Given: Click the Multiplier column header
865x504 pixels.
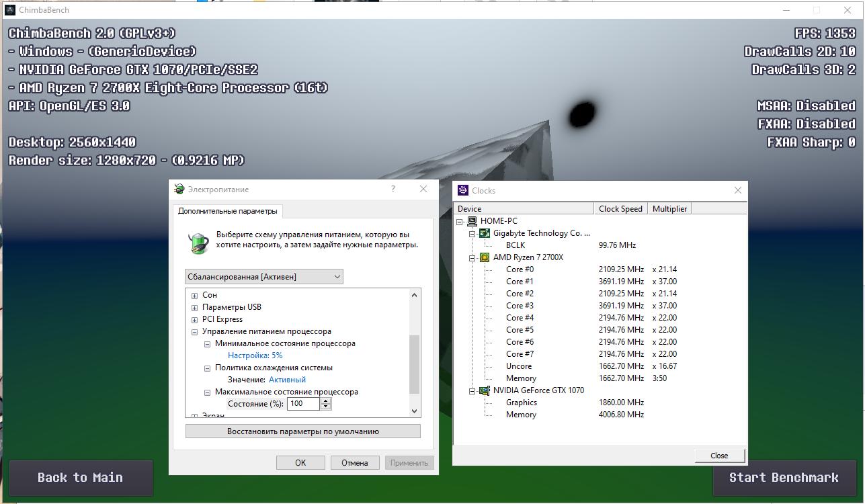Looking at the screenshot, I should 669,208.
